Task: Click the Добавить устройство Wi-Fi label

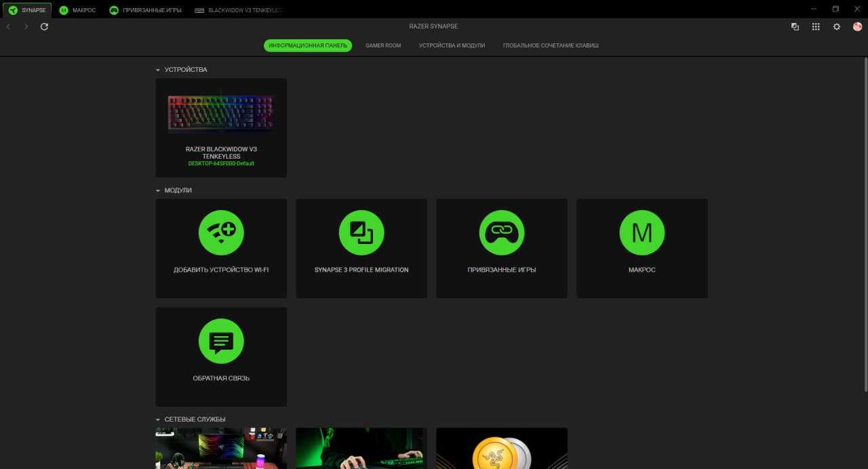Action: pyautogui.click(x=221, y=270)
